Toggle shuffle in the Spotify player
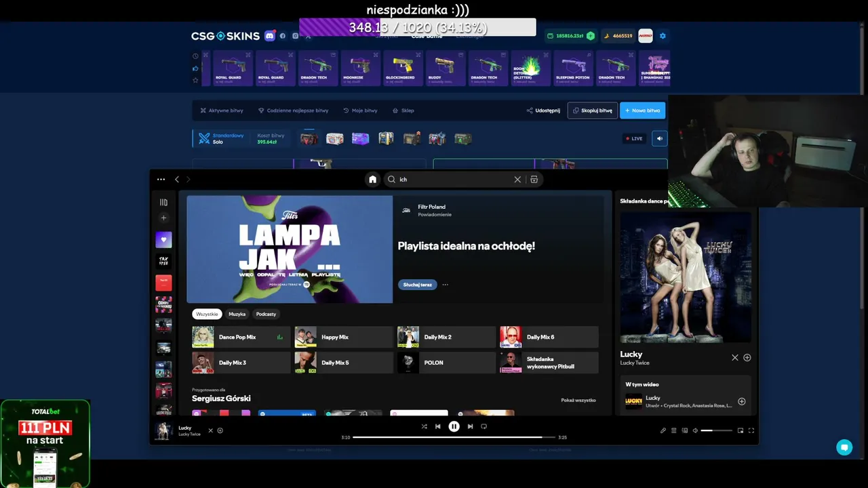Screen dimensions: 868x488 coord(425,426)
